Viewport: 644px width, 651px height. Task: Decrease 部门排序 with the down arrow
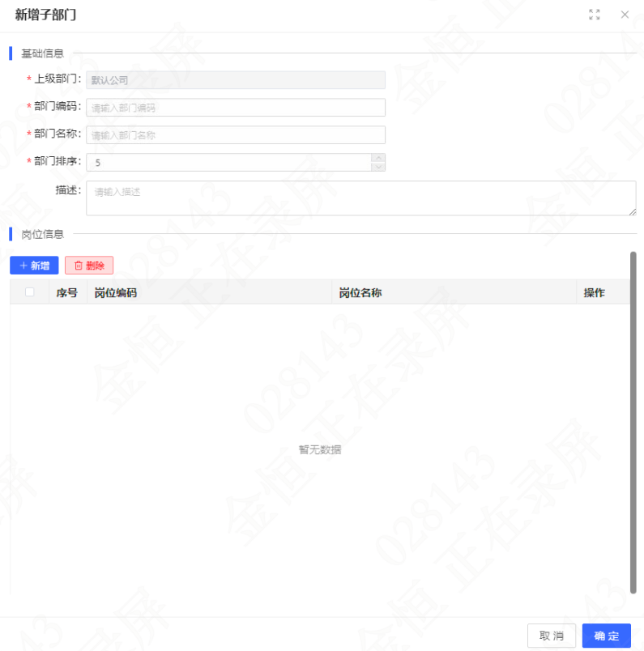tap(378, 167)
